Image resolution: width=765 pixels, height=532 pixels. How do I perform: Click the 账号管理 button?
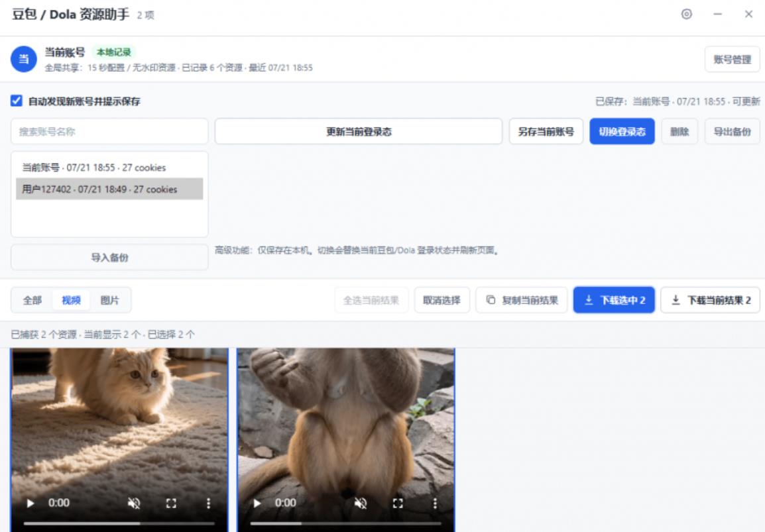732,60
